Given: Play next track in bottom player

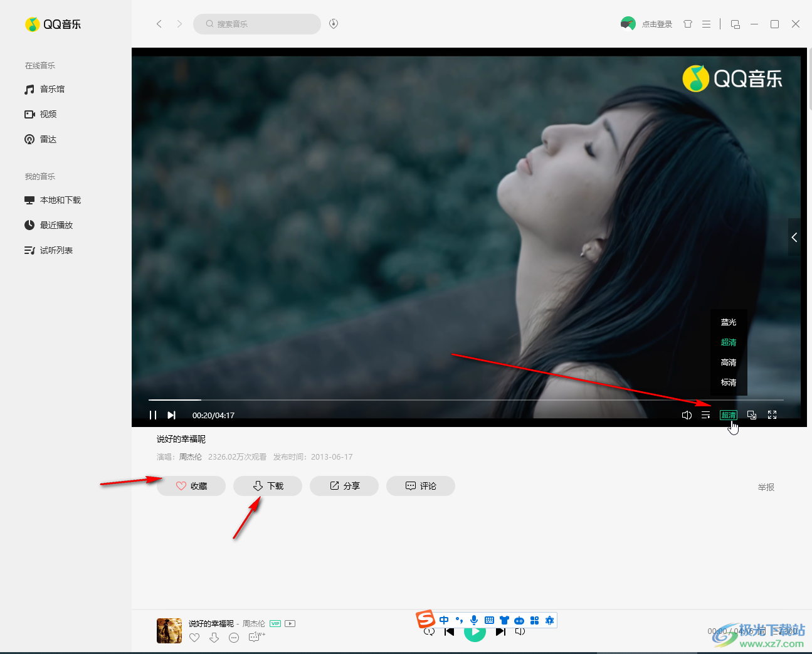Looking at the screenshot, I should [x=500, y=632].
